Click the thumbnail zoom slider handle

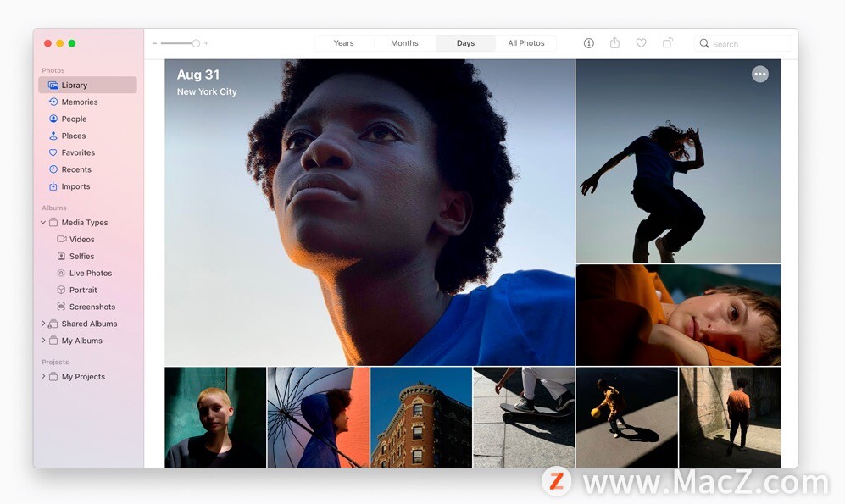pyautogui.click(x=196, y=43)
